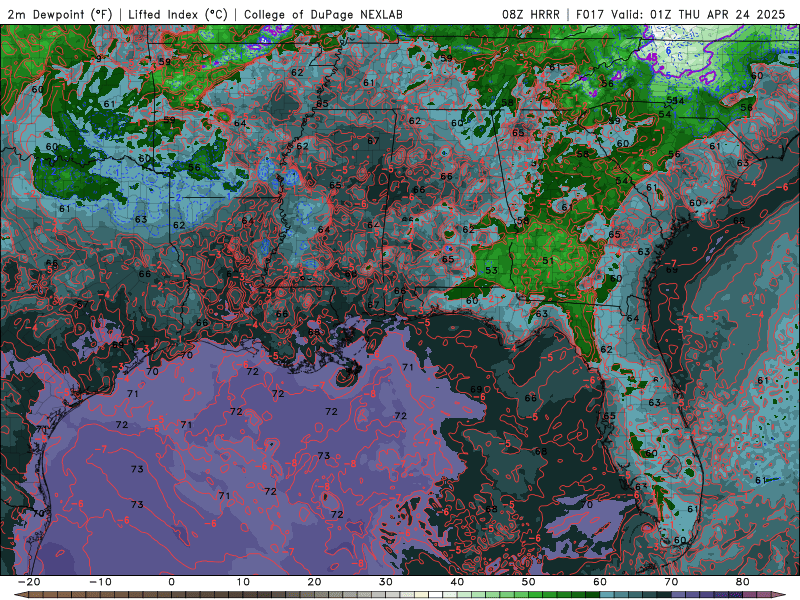The height and width of the screenshot is (600, 800).
Task: Click the 10 label on the color scale
Action: coord(243,582)
